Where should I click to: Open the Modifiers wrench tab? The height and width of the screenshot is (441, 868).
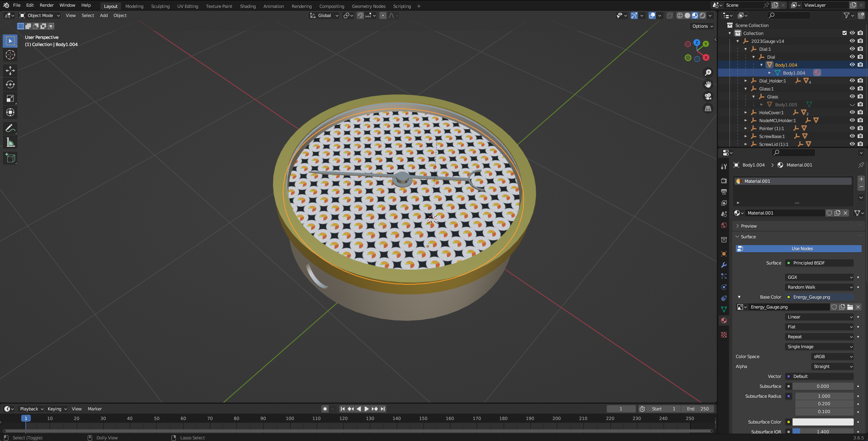pyautogui.click(x=724, y=265)
